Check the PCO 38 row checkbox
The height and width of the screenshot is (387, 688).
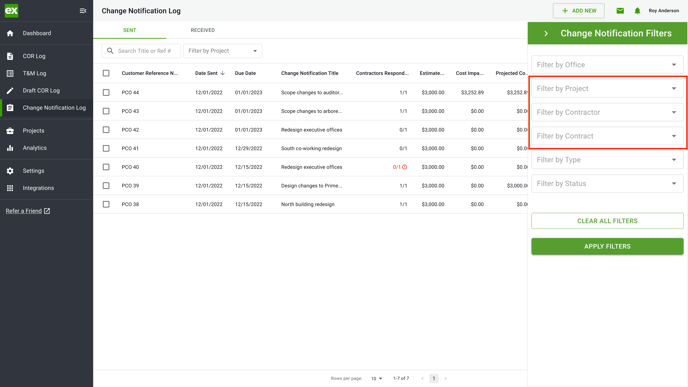tap(106, 204)
